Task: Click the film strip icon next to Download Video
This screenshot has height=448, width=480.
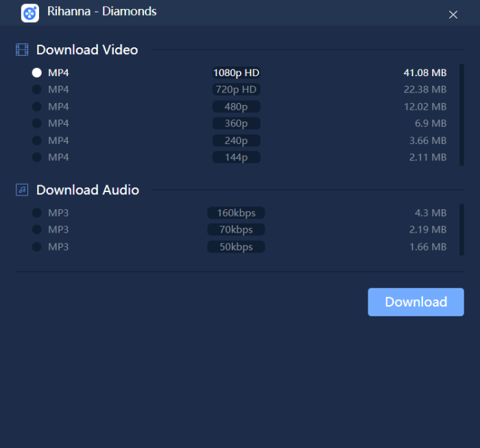Action: coord(22,49)
